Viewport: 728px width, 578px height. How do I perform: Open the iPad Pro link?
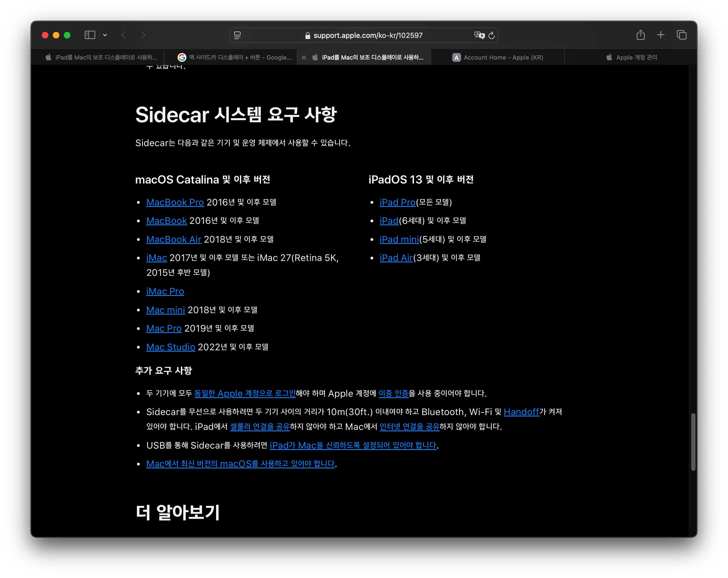[397, 202]
